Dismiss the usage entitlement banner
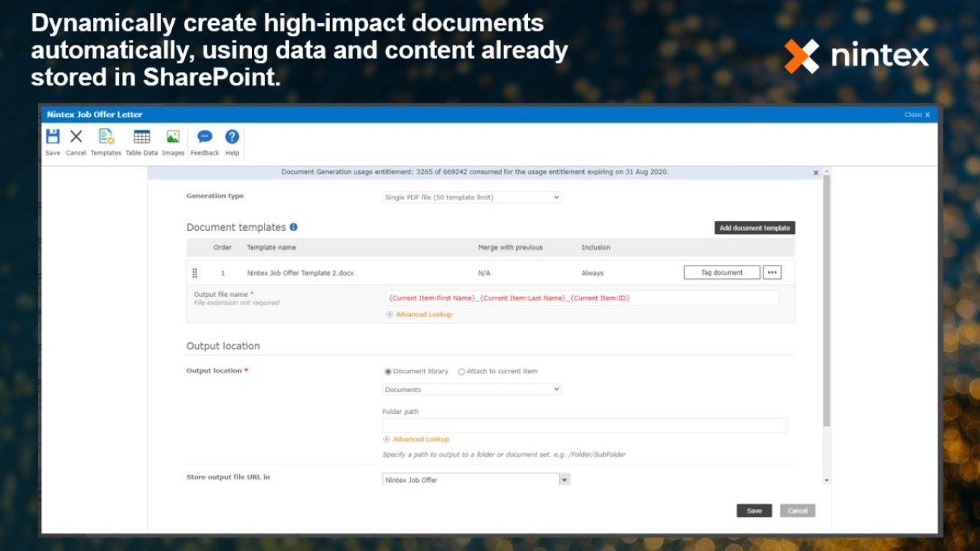This screenshot has width=980, height=551. 816,173
